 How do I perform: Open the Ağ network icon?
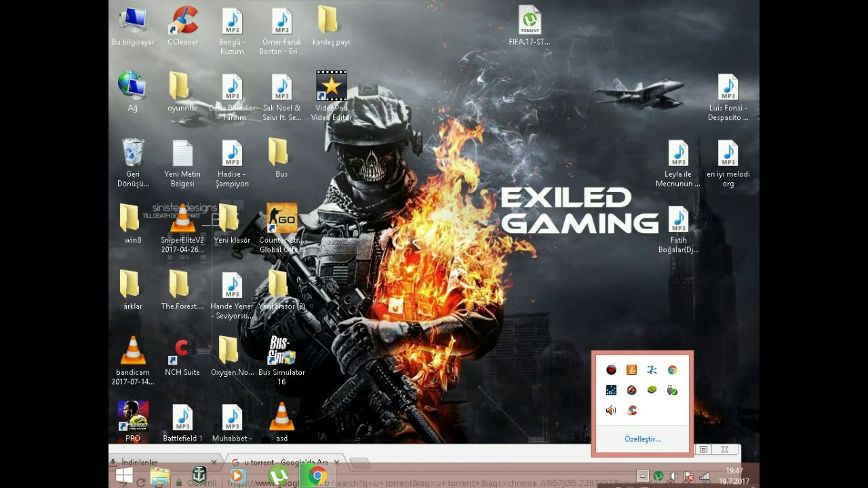pos(133,92)
